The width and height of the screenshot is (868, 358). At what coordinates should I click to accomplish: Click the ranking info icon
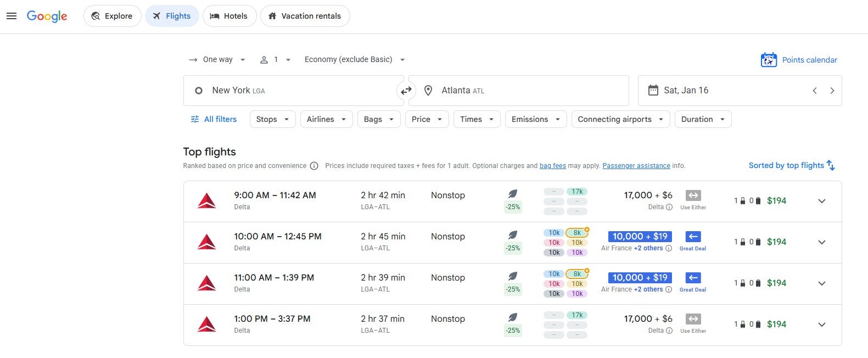(314, 166)
